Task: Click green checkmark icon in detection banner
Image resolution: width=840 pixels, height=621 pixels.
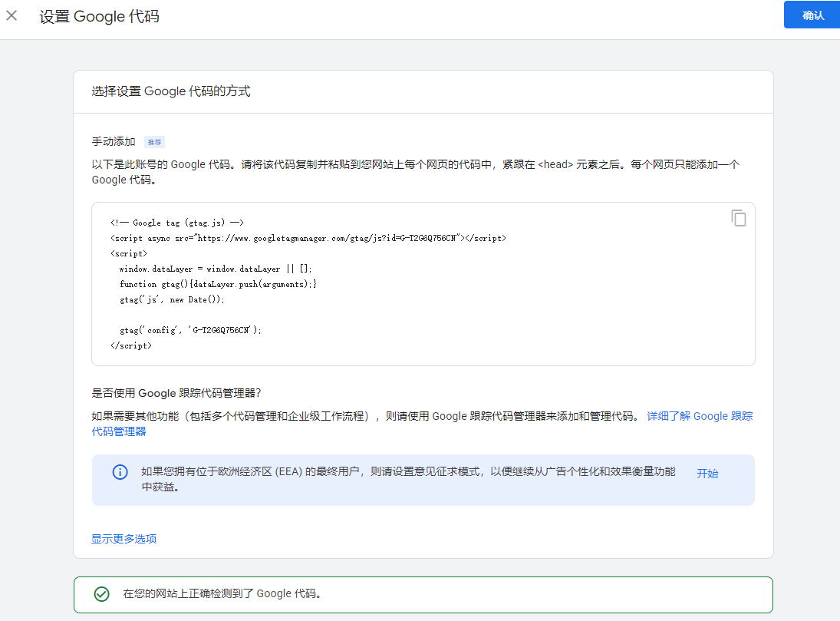Action: click(x=102, y=594)
